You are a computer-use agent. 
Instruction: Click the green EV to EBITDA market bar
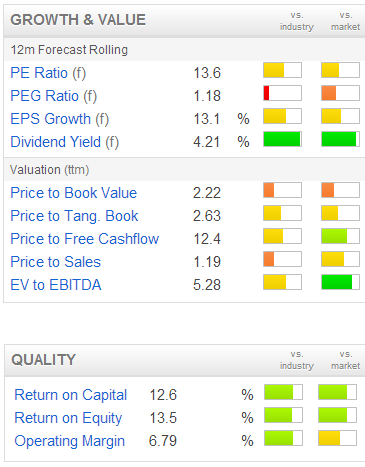coord(340,282)
